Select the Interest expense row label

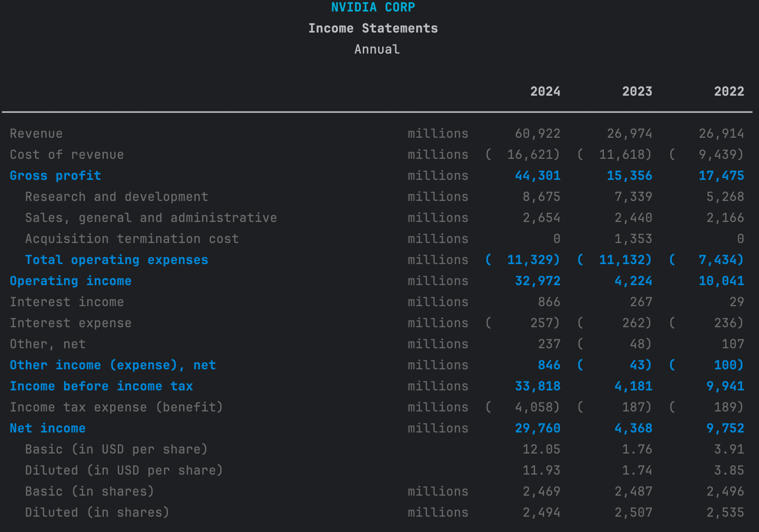[71, 323]
